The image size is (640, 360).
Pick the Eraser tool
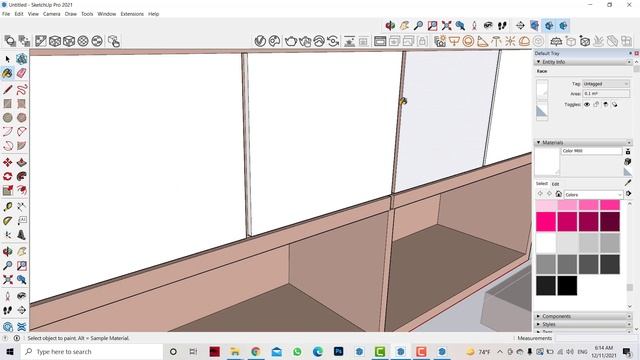(22, 73)
